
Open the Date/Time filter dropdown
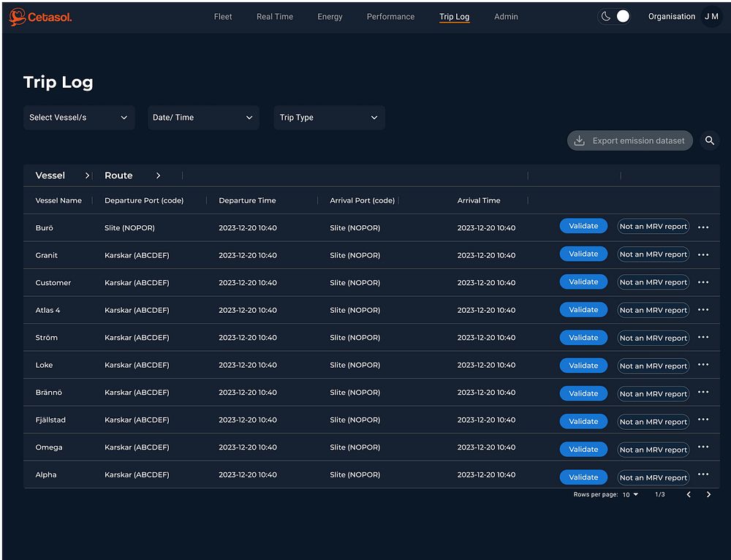pos(203,118)
